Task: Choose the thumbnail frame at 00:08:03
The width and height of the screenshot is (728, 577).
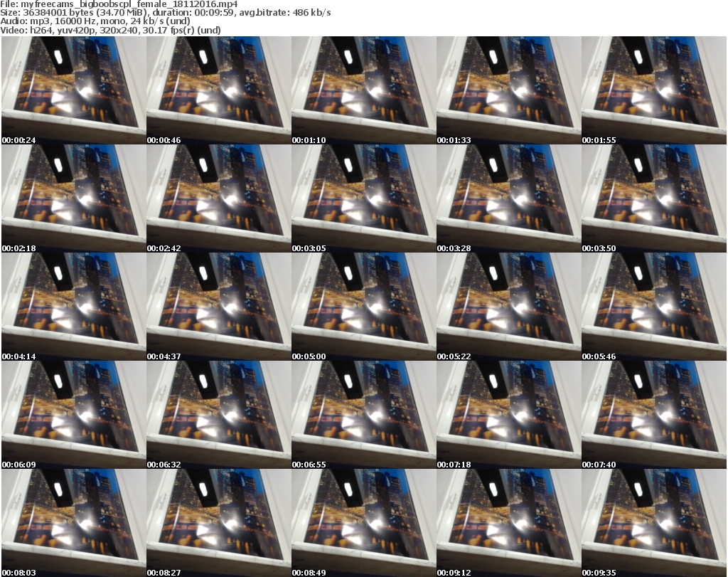Action: (x=74, y=523)
